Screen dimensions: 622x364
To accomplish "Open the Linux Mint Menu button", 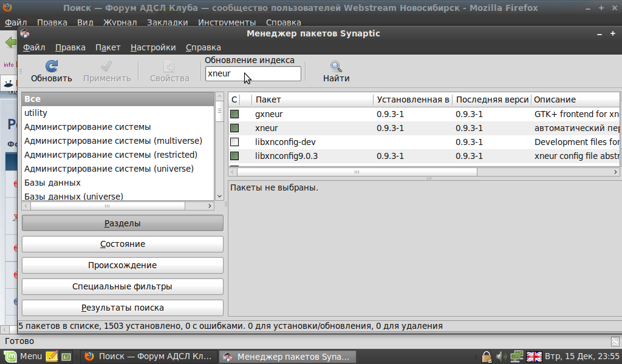I will coord(23,357).
